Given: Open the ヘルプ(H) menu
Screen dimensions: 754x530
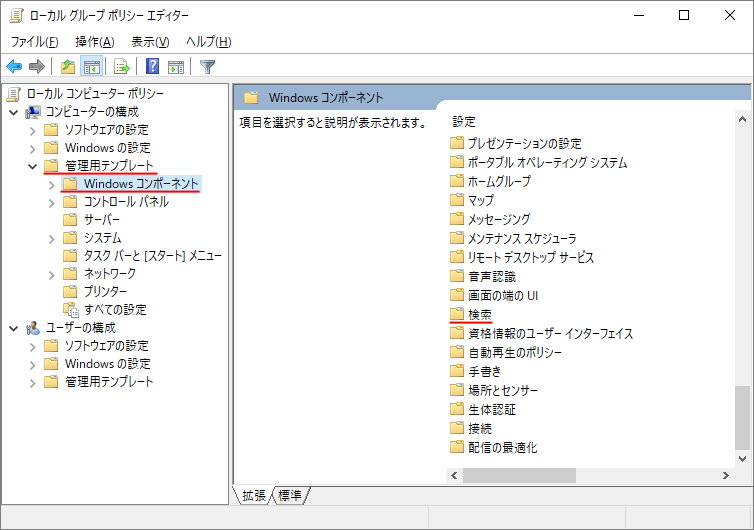Looking at the screenshot, I should (x=209, y=42).
